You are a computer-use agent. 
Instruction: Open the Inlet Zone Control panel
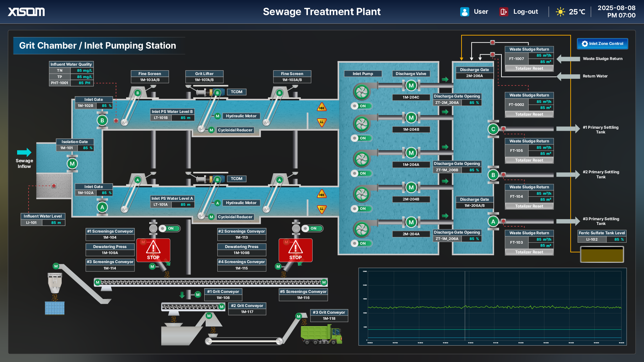[x=602, y=44]
